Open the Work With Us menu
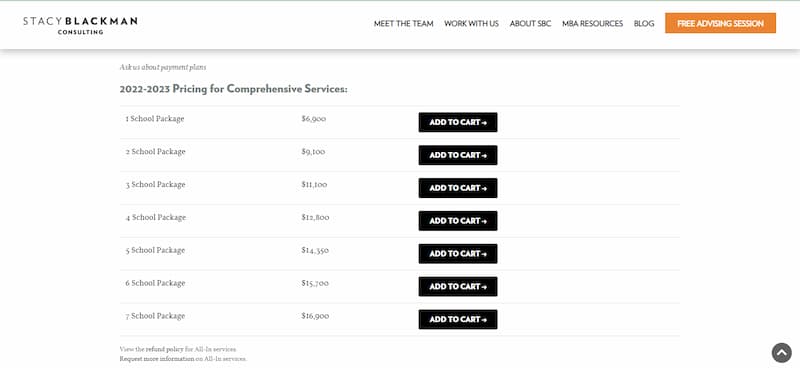Screen dimensions: 800x368 [471, 23]
